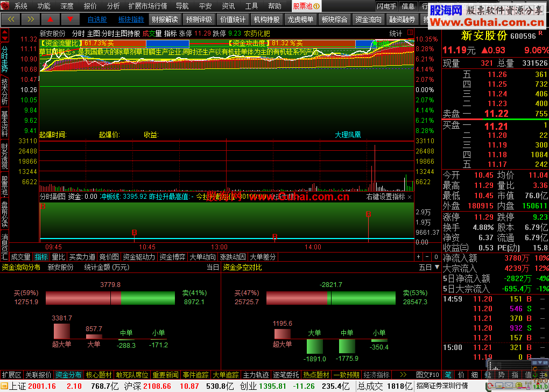Click the >> overflow arrows after 经济指标
This screenshot has height=392, width=549.
[x=403, y=375]
